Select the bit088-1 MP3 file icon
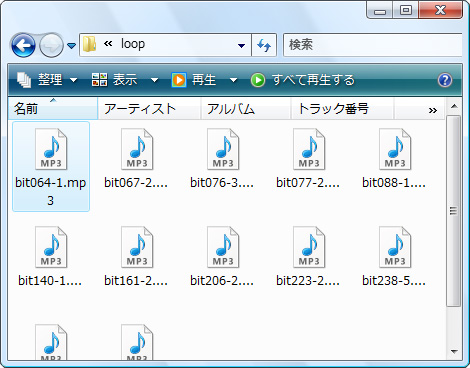Image resolution: width=470 pixels, height=368 pixels. [x=395, y=149]
